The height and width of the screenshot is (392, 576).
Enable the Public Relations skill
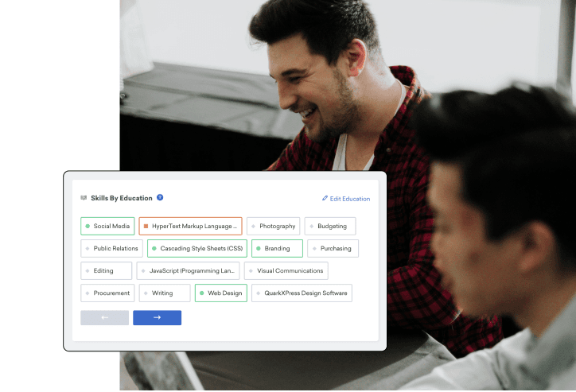(x=111, y=249)
